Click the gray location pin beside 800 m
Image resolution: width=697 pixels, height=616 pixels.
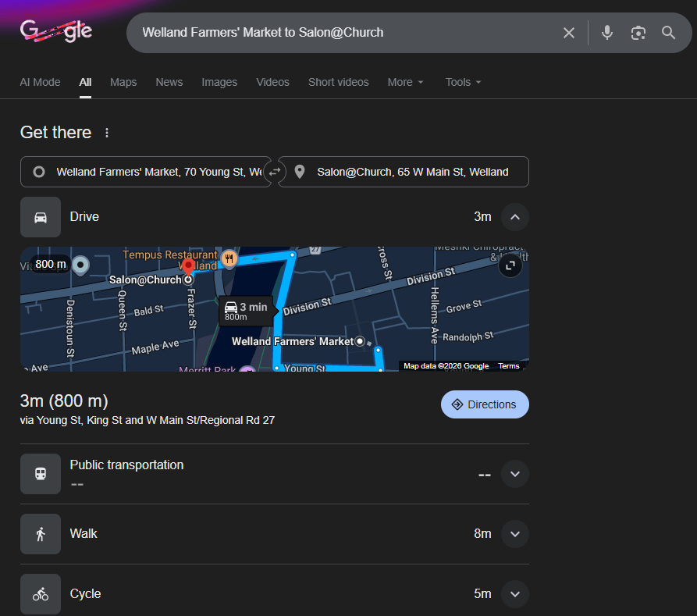tap(80, 265)
